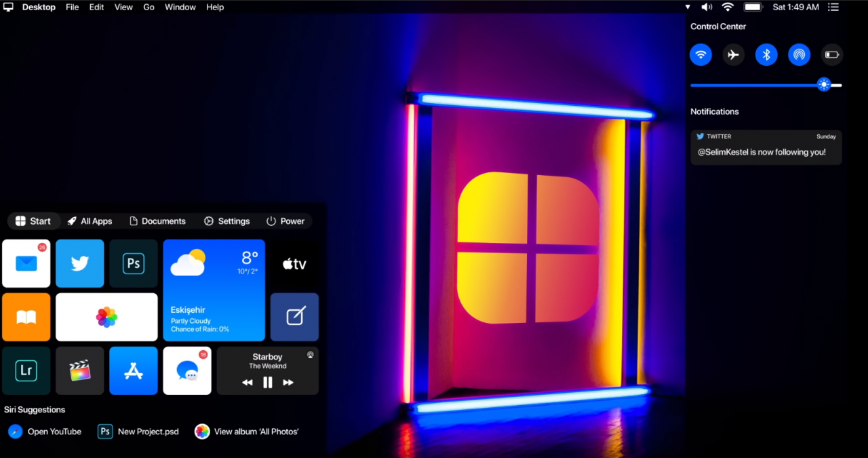Open the App Store tile
Viewport: 868px width, 458px height.
(134, 370)
